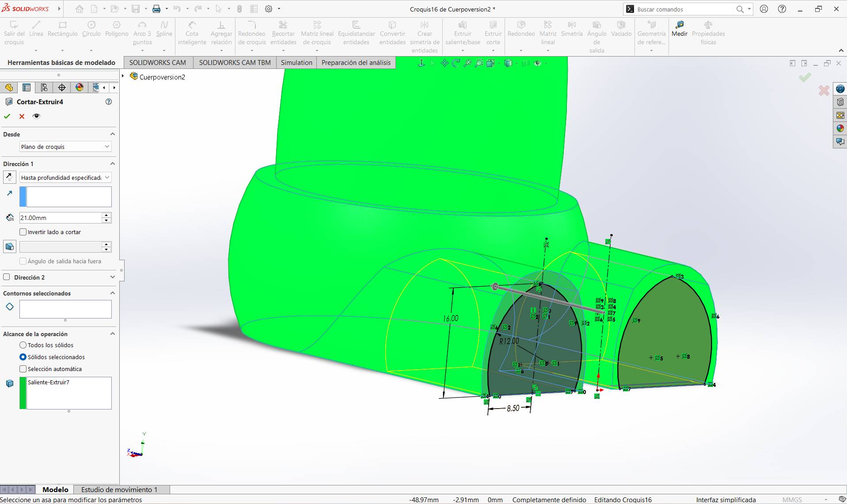Collapse the Contornos seleccionados section

click(x=112, y=293)
